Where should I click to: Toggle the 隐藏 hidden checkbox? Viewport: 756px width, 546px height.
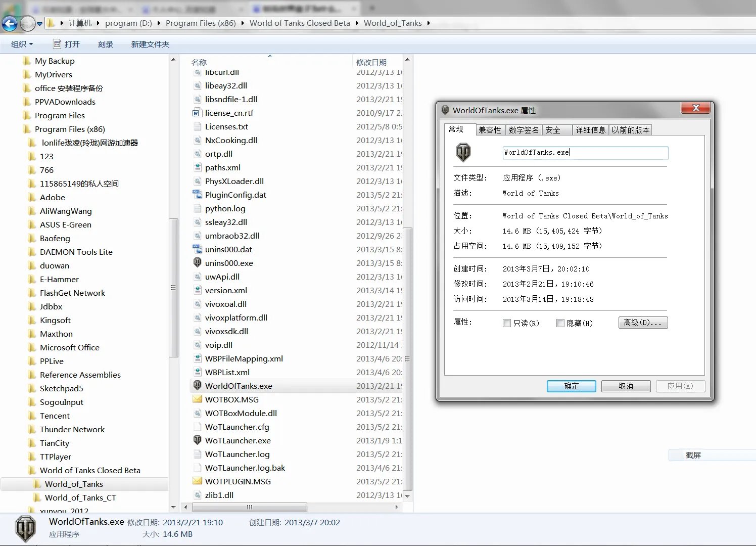coord(560,323)
